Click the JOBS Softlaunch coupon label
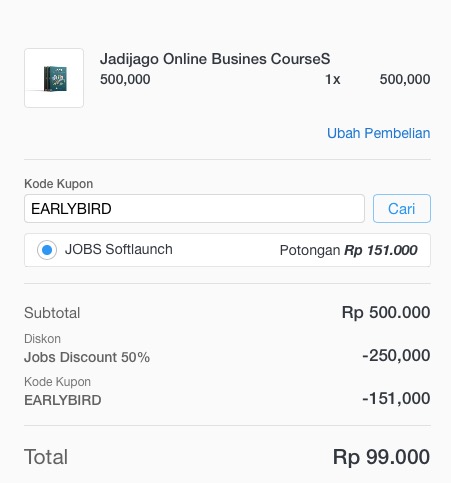Viewport: 451px width, 483px height. point(119,249)
